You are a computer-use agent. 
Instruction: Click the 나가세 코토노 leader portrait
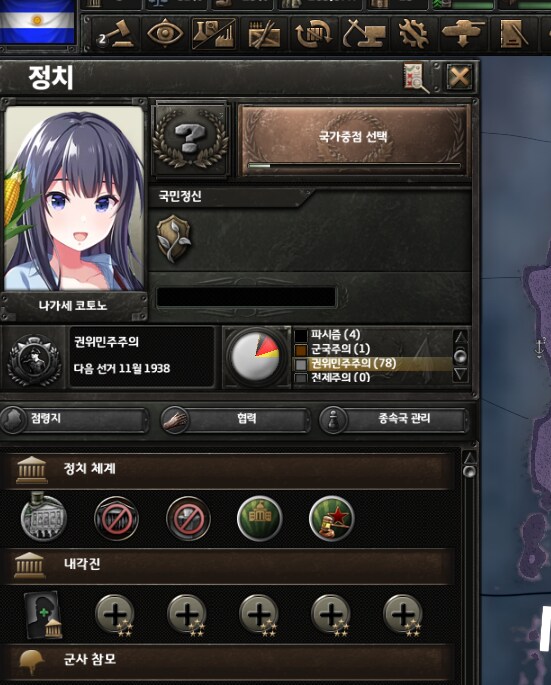pos(74,199)
